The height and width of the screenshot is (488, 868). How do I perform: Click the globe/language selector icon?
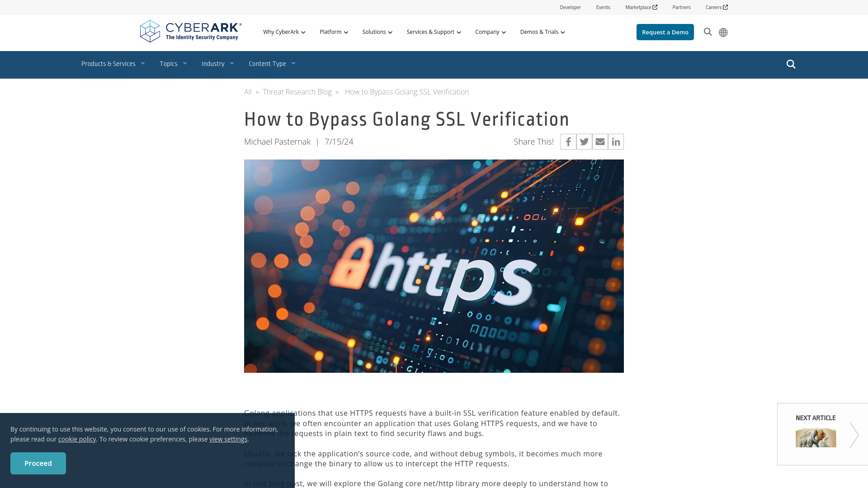(723, 32)
